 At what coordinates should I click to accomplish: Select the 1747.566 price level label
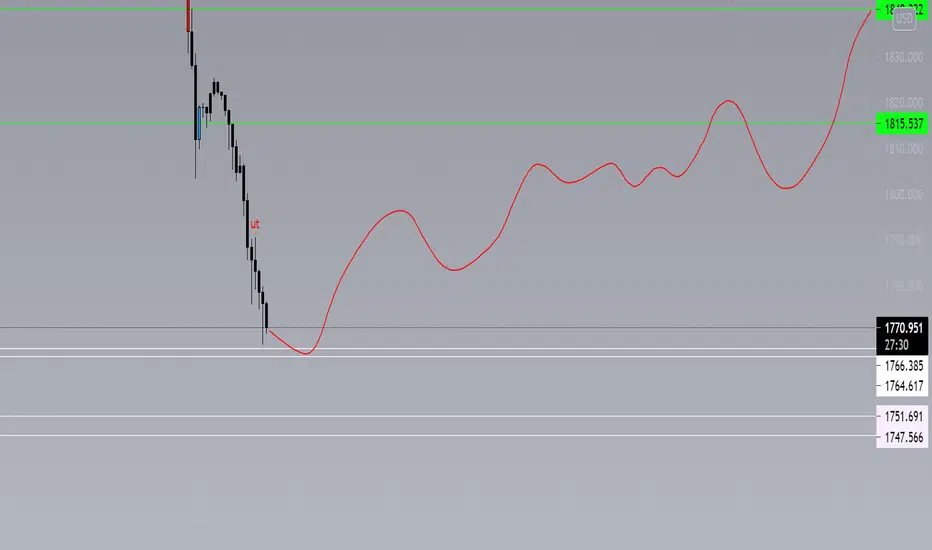tap(902, 438)
